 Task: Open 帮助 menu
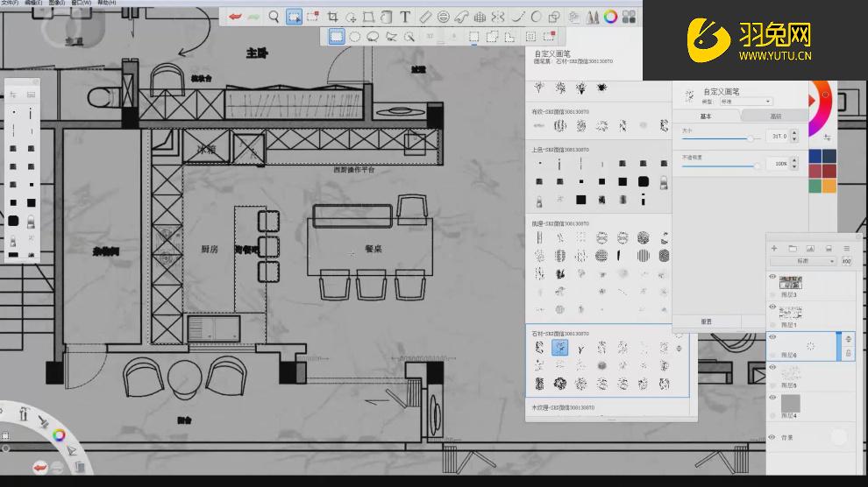click(107, 3)
